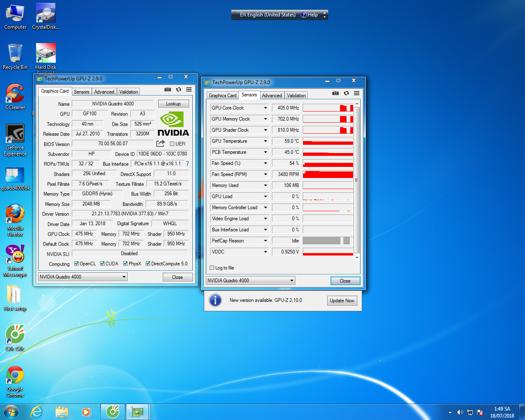Click Close in the Graphics Card window
The height and width of the screenshot is (420, 525).
coord(177,277)
